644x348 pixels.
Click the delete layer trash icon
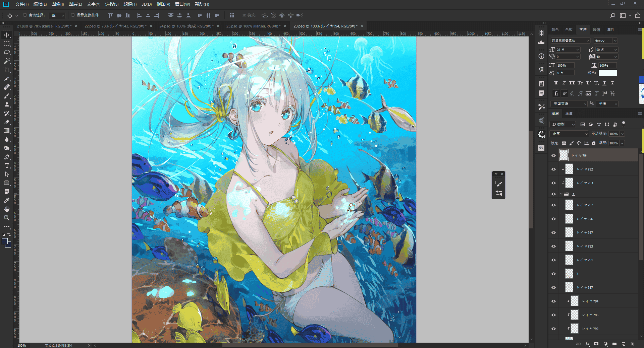click(x=633, y=344)
